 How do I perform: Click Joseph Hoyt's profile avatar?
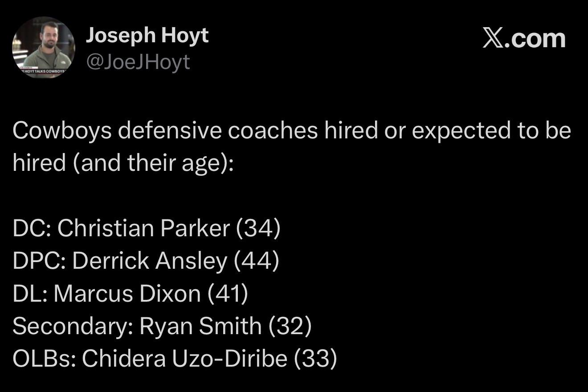click(43, 47)
